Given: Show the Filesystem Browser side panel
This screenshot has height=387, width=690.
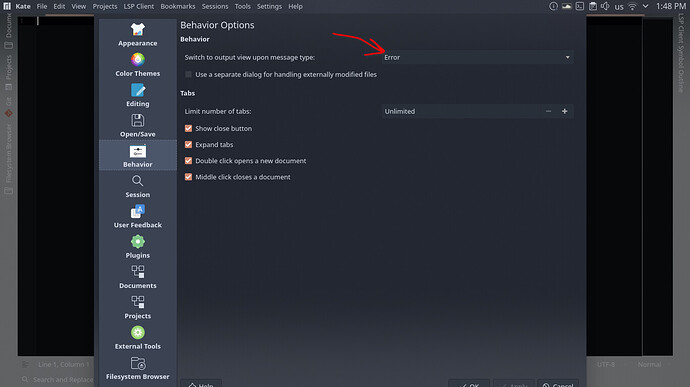Looking at the screenshot, I should coord(8,159).
